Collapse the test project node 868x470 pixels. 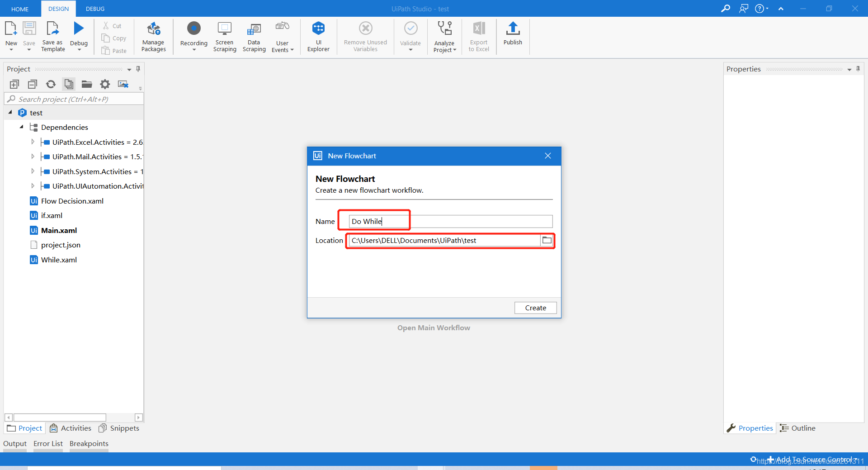coord(10,112)
